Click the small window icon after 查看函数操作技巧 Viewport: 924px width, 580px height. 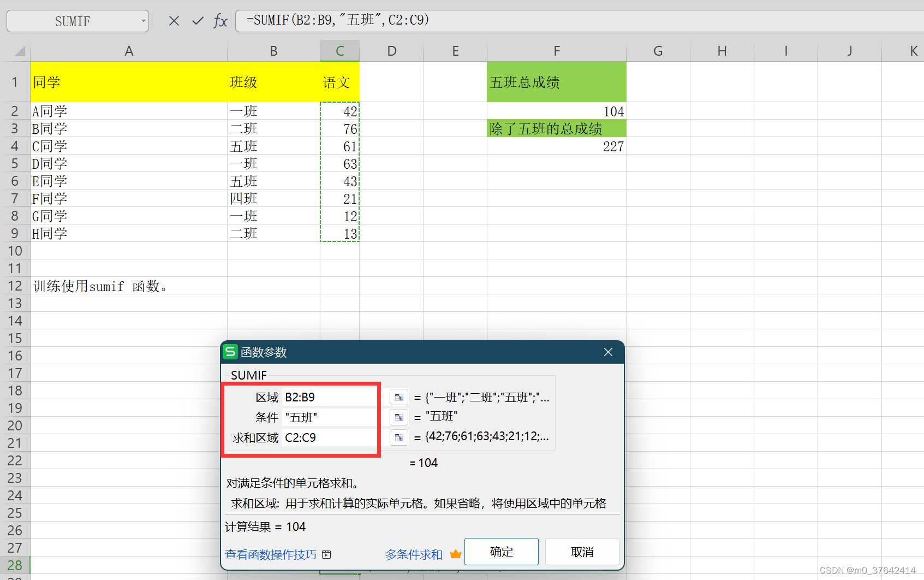(x=326, y=554)
